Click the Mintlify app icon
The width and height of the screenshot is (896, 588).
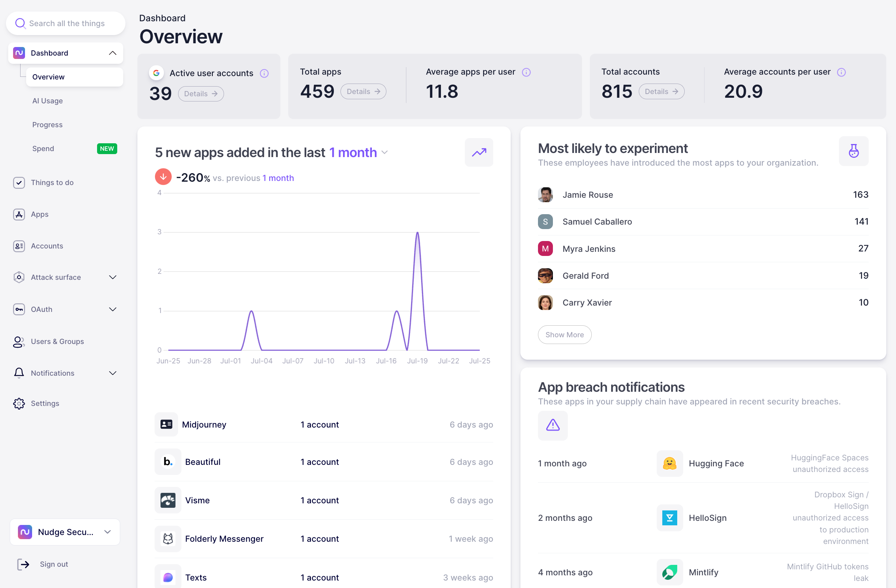click(x=670, y=572)
